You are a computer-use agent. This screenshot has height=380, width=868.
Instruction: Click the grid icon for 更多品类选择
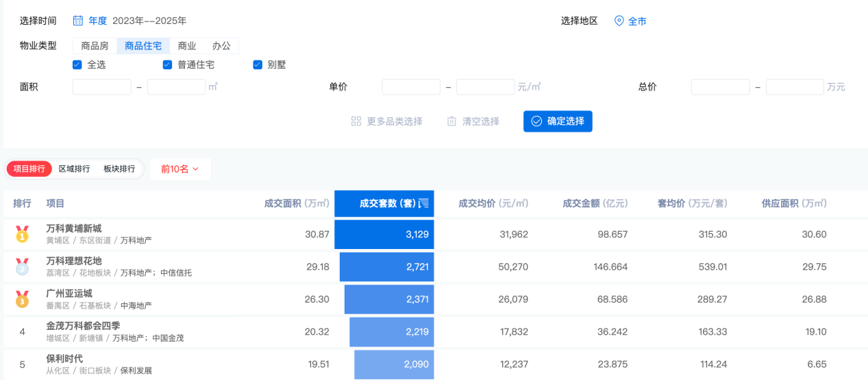click(x=356, y=121)
